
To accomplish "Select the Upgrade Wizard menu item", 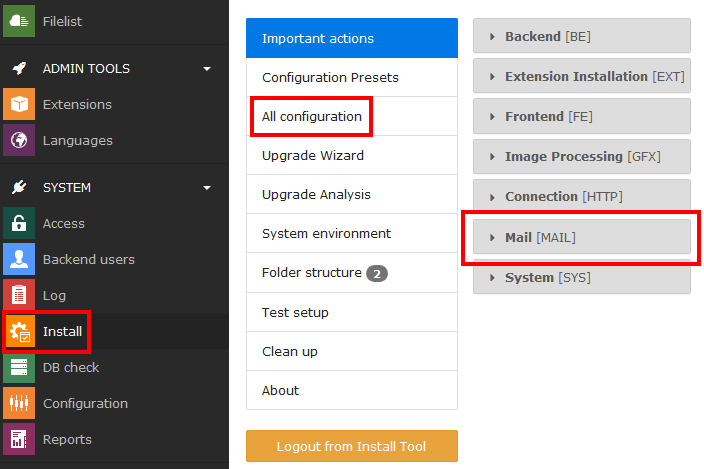I will pyautogui.click(x=313, y=155).
